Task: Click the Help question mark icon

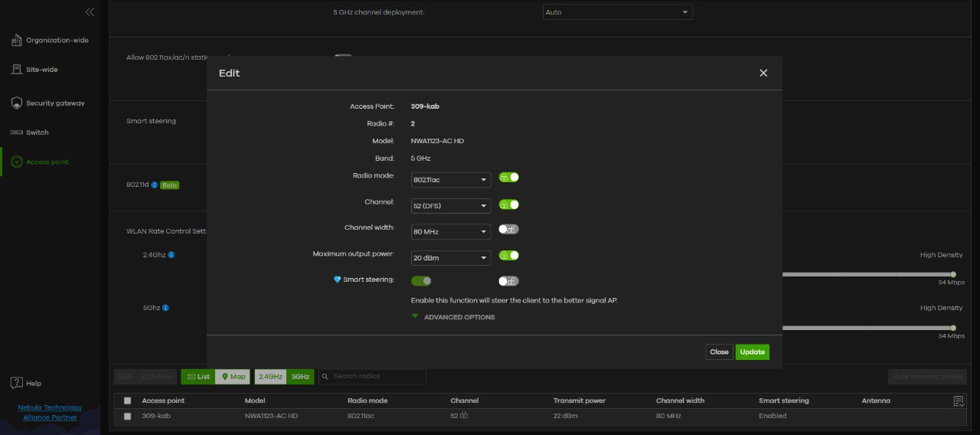Action: coord(16,383)
